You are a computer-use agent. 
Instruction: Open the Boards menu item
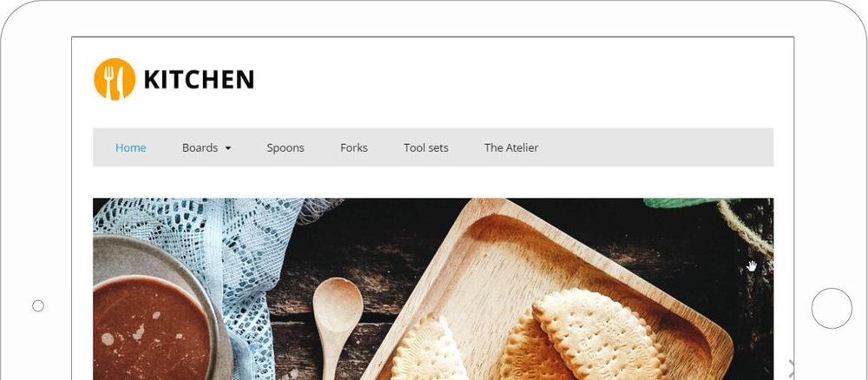[200, 147]
